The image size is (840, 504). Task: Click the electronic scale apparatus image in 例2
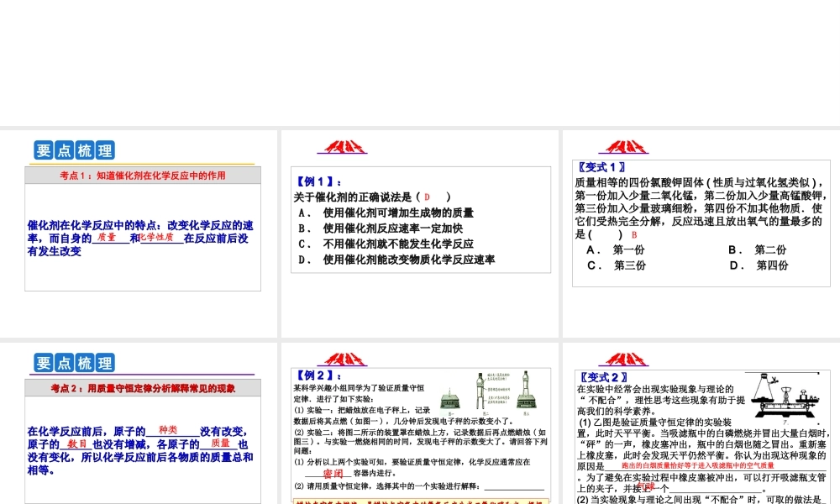pyautogui.click(x=487, y=393)
